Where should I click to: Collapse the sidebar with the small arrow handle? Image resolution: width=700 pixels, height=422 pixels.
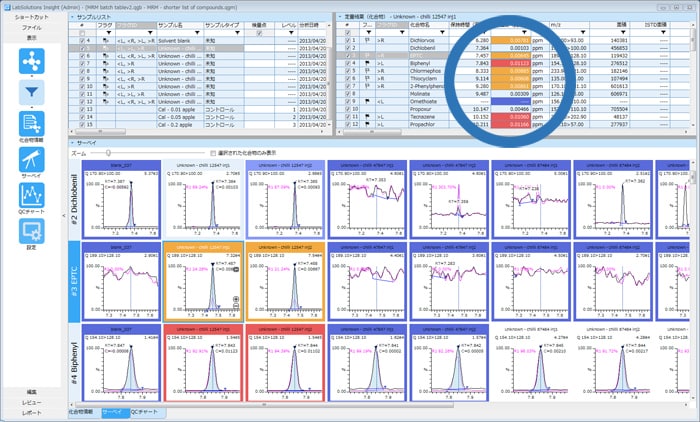click(63, 215)
